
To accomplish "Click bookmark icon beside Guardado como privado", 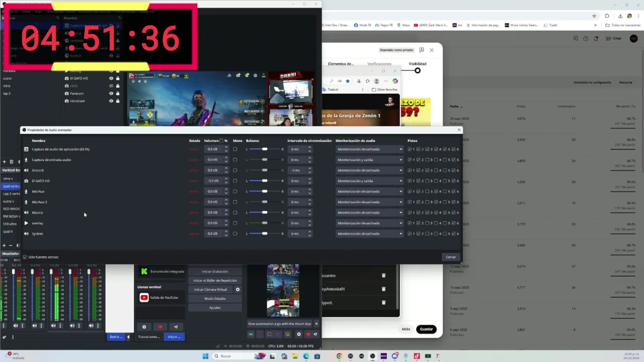I will coord(422,50).
